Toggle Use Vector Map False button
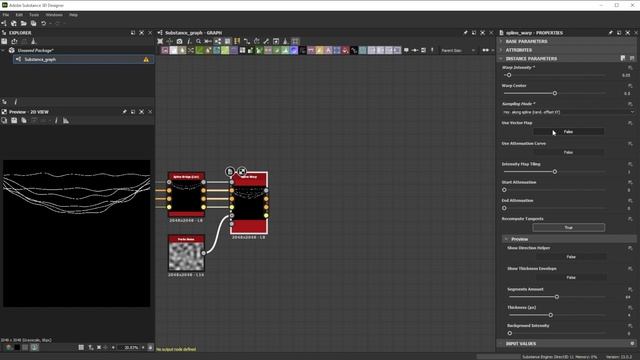The width and height of the screenshot is (640, 360). (x=568, y=131)
